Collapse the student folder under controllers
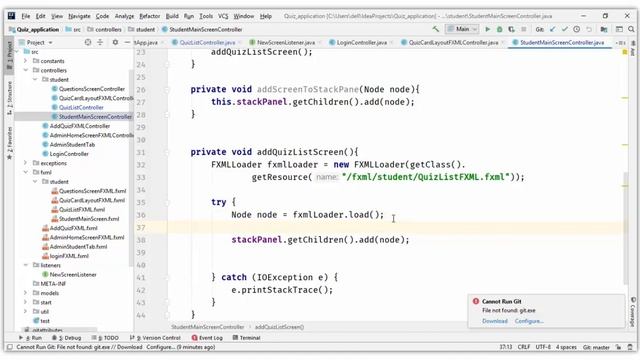 tap(35, 80)
